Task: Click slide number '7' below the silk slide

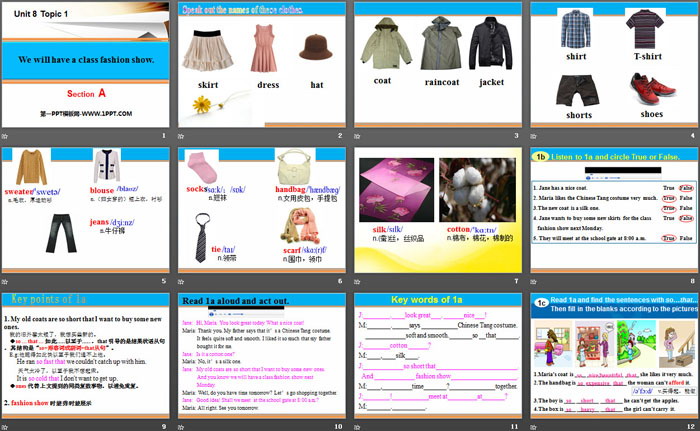Action: (517, 281)
